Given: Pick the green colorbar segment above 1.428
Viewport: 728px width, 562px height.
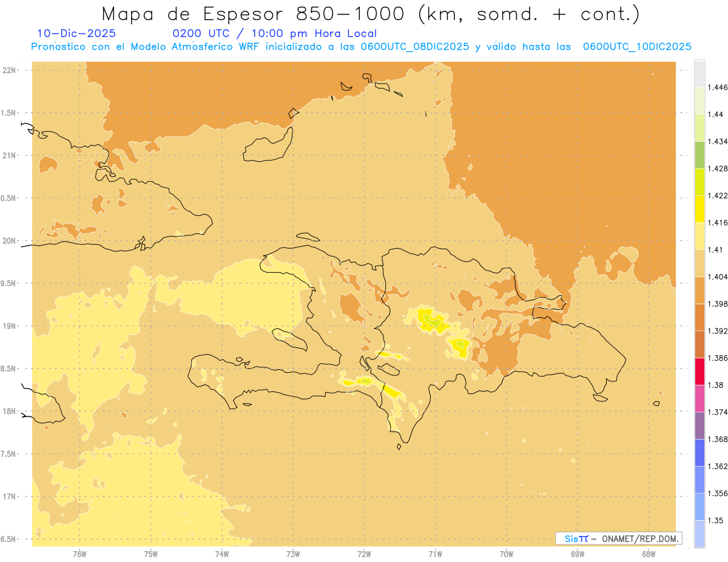Looking at the screenshot, I should click(699, 155).
